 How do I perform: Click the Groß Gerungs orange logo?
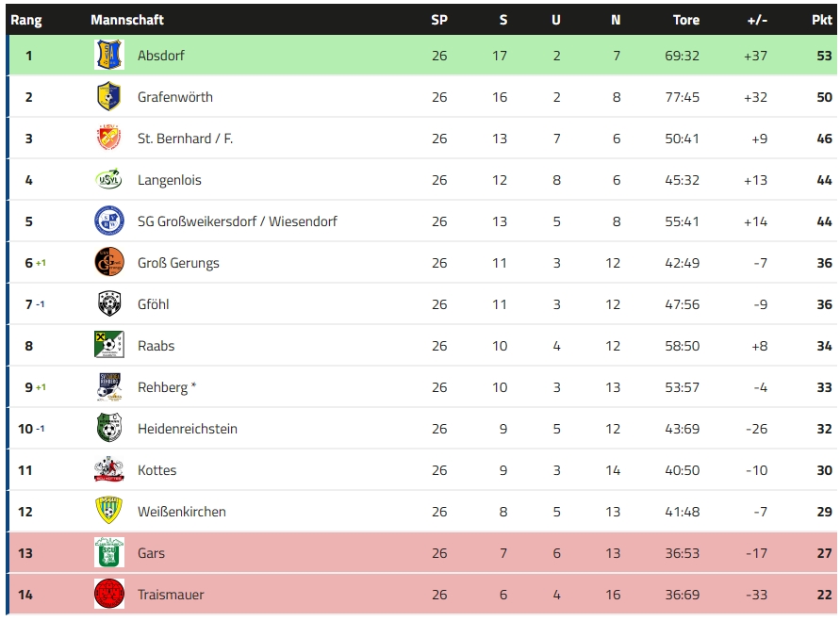tap(109, 262)
